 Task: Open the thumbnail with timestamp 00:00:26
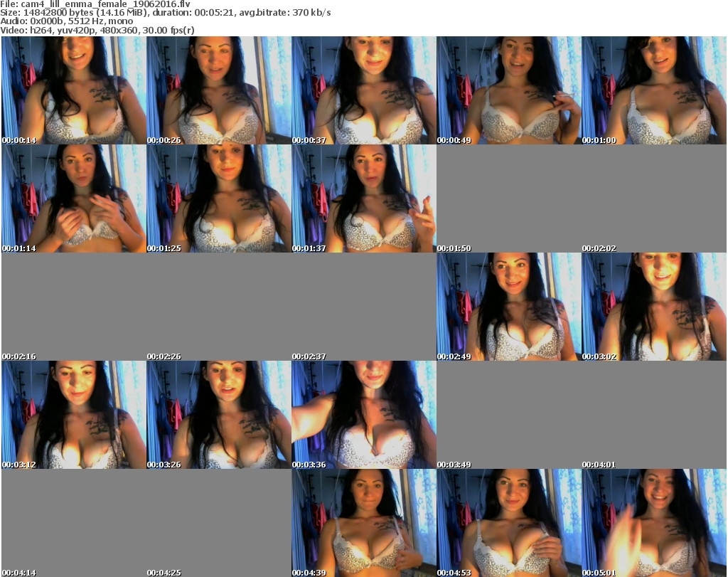(x=219, y=90)
